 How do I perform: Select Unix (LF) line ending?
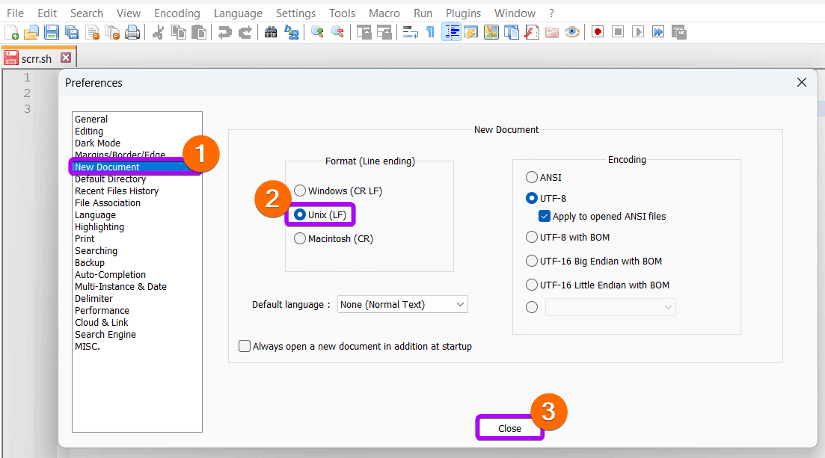pos(320,215)
